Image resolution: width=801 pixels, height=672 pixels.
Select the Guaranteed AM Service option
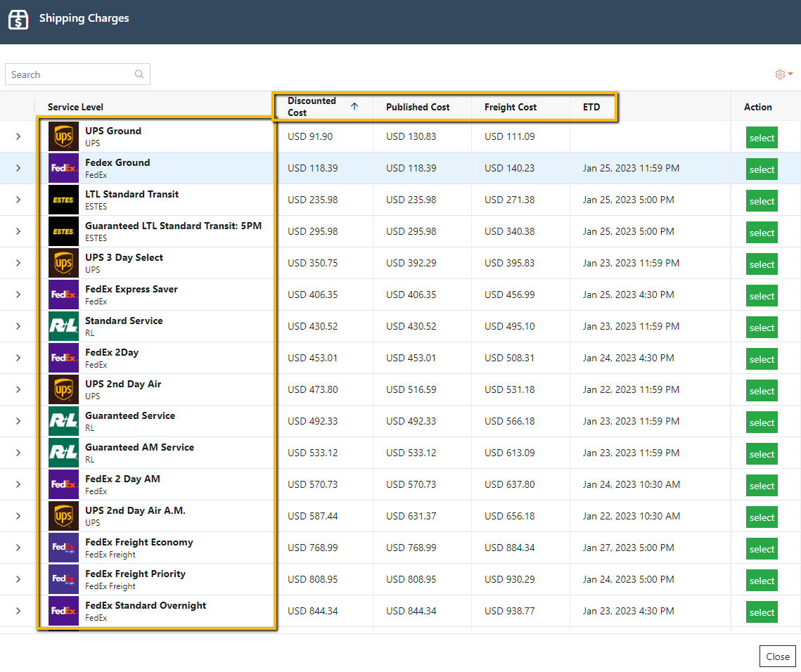pos(762,455)
